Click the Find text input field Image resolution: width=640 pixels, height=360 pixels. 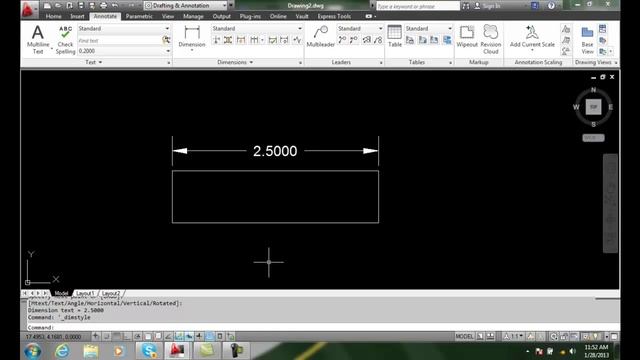[x=120, y=40]
